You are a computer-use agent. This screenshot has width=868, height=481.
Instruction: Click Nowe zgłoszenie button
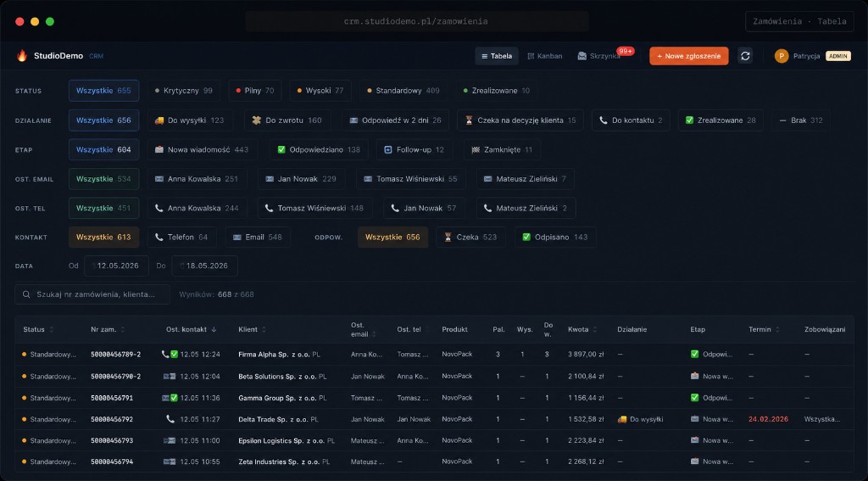pyautogui.click(x=688, y=56)
